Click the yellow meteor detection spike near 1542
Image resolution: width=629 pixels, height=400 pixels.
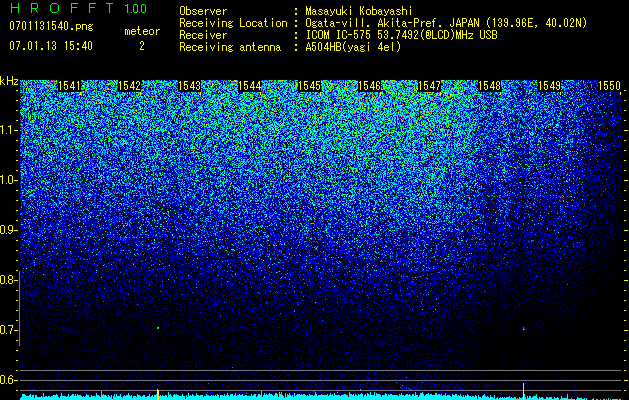[x=158, y=394]
